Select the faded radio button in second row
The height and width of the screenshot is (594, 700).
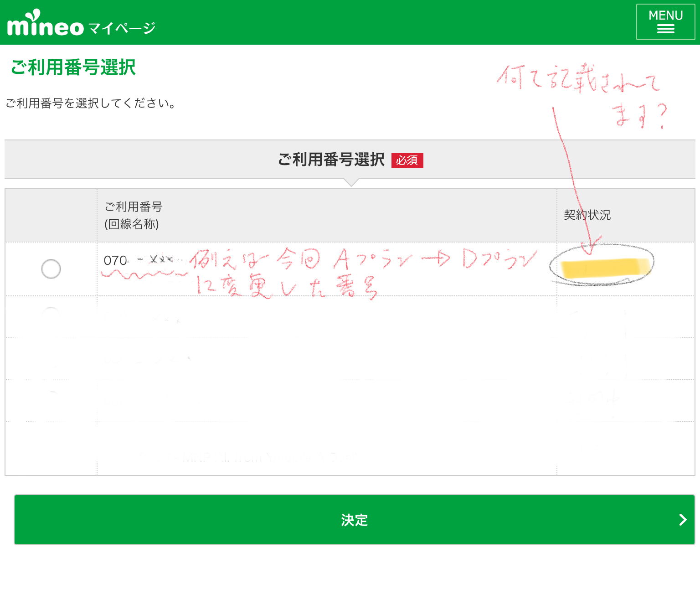point(51,315)
